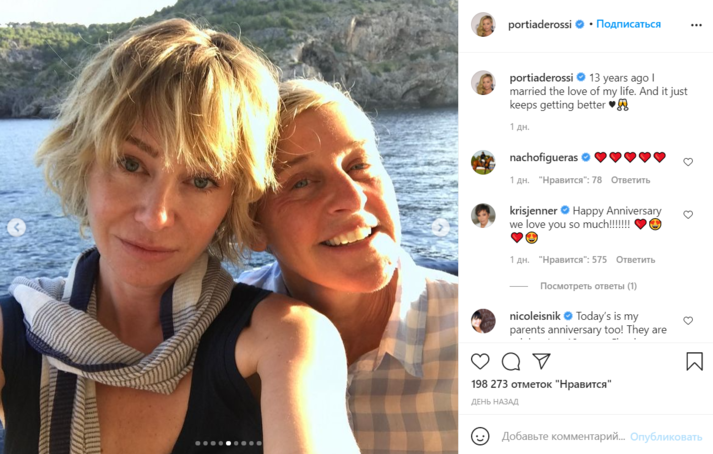Click the emoji smiley icon

pos(480,436)
